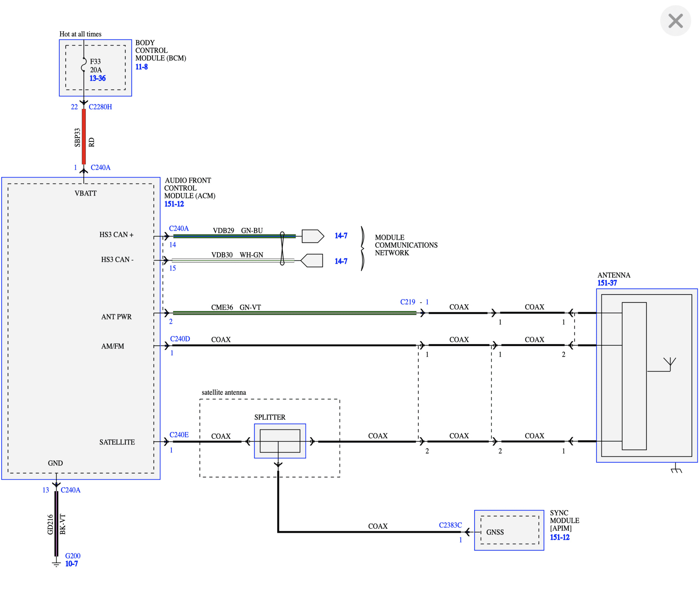Click connector label C2383C

click(x=450, y=525)
